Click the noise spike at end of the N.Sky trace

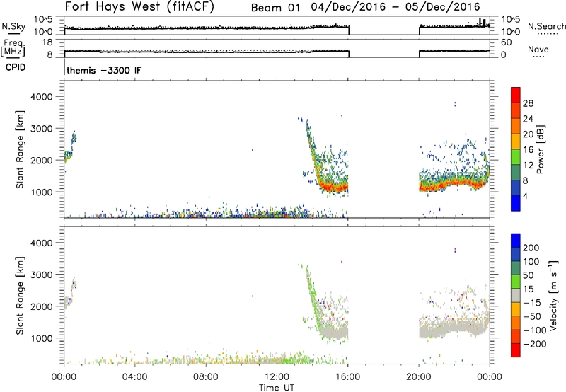tap(482, 23)
